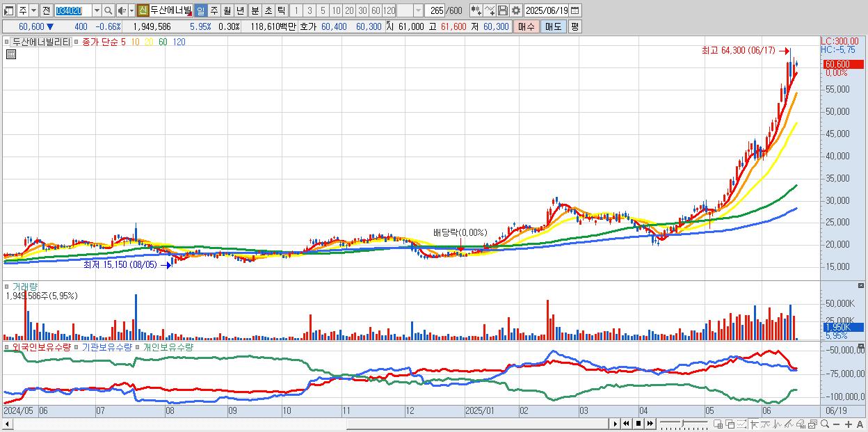
Task: Open the 주 market type dropdown arrow
Action: click(33, 10)
